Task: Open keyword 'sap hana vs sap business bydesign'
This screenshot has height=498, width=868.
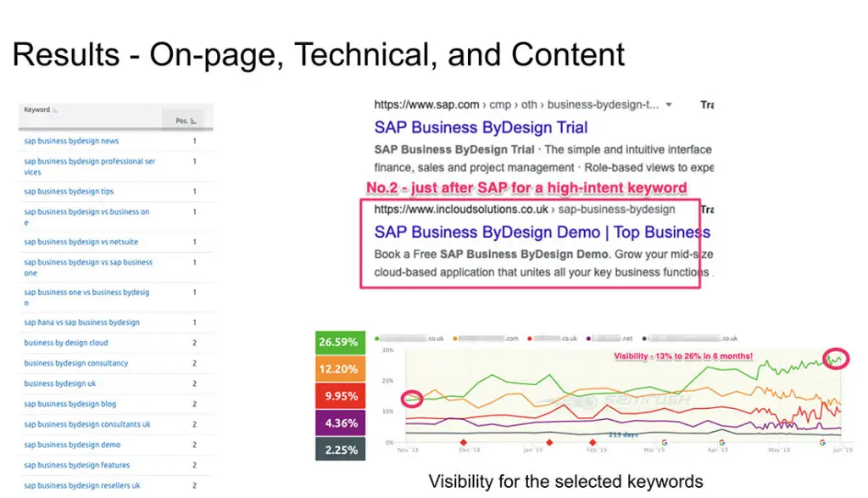Action: pos(81,322)
